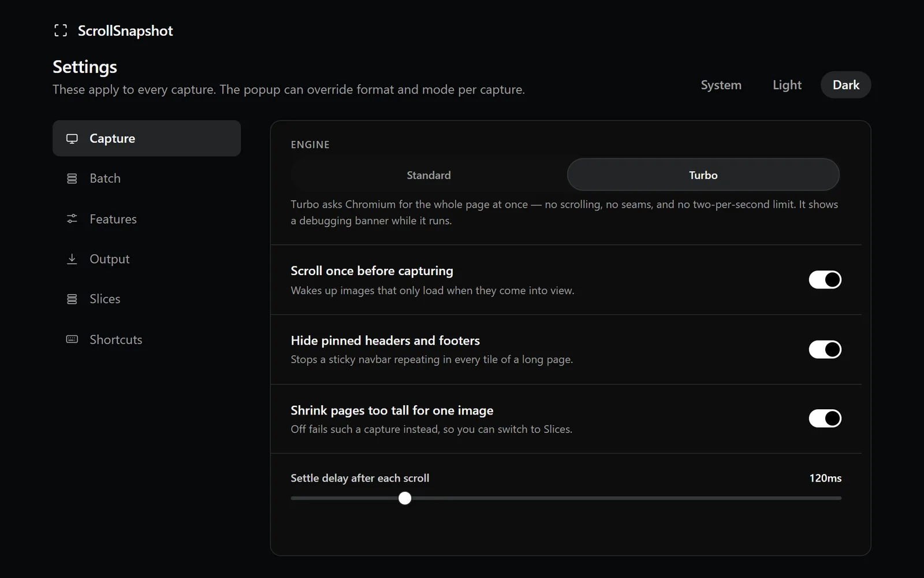This screenshot has height=578, width=924.
Task: Click the ScrollSnapshot title text
Action: pos(125,31)
